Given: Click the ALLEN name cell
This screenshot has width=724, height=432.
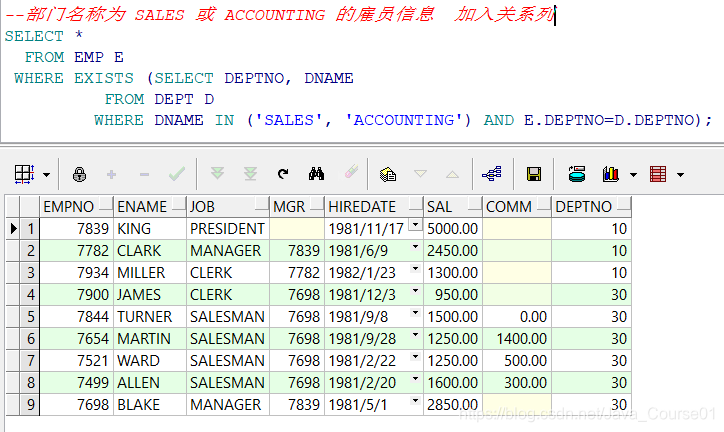Looking at the screenshot, I should tap(150, 383).
